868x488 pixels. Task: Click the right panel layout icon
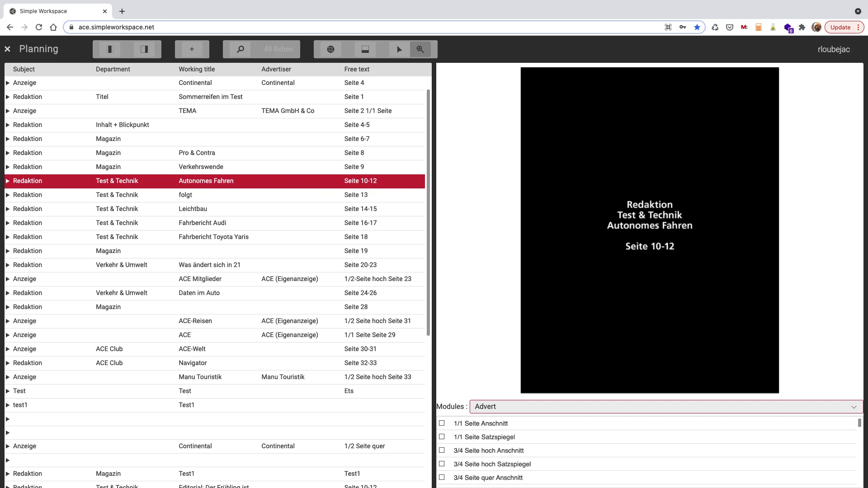(x=144, y=49)
